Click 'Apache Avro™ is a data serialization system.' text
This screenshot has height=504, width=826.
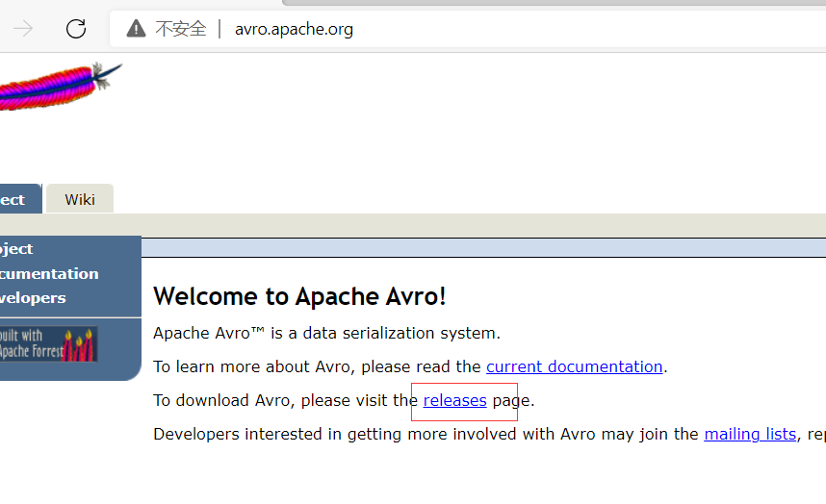[326, 333]
